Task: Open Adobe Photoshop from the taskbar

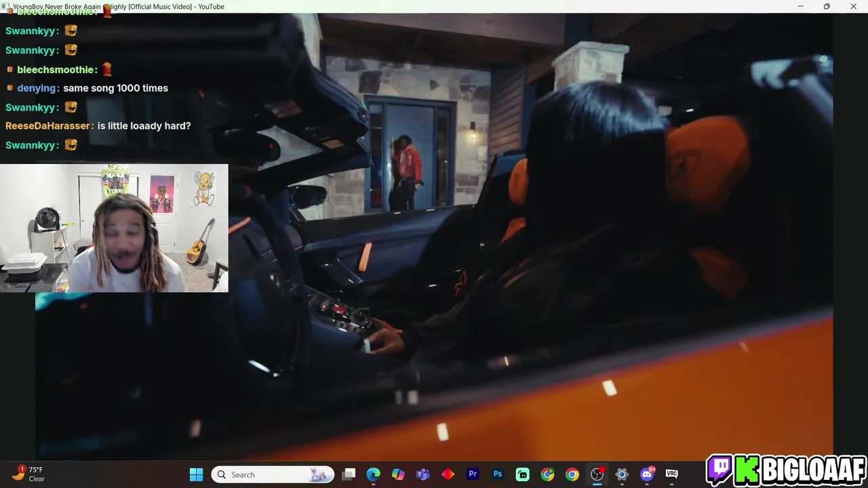Action: pos(498,474)
